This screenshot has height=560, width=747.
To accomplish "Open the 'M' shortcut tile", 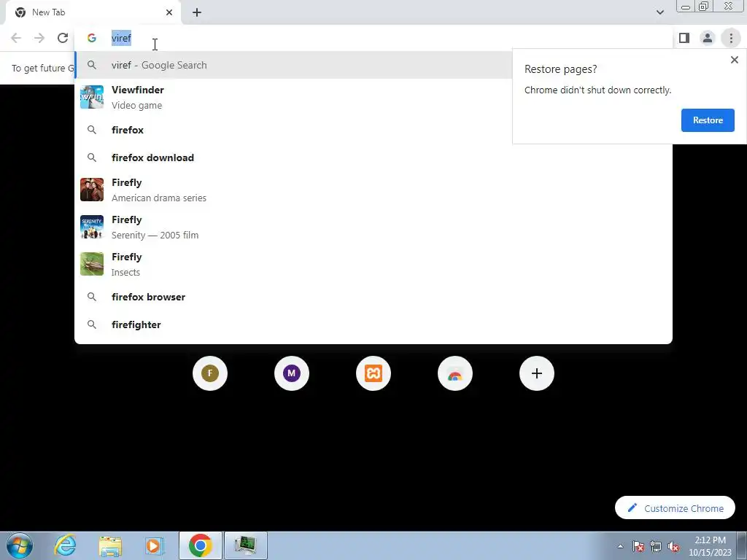I will point(292,373).
